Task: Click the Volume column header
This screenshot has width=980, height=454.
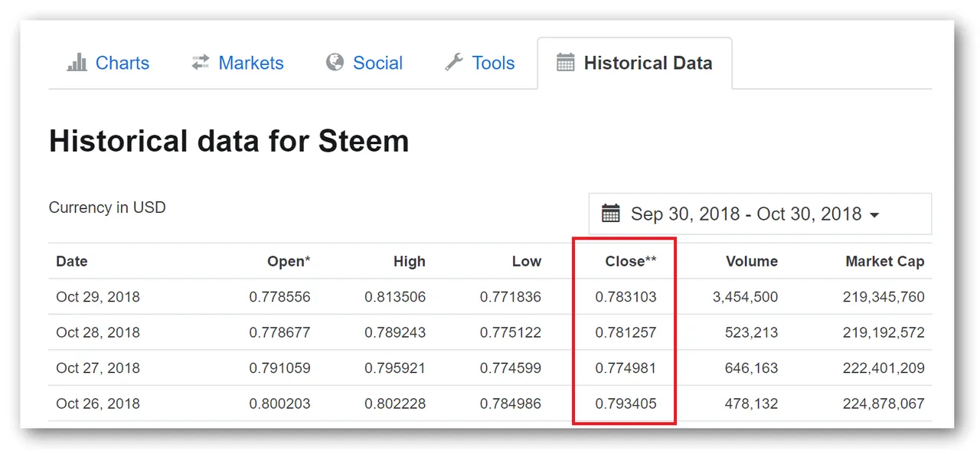Action: click(752, 261)
